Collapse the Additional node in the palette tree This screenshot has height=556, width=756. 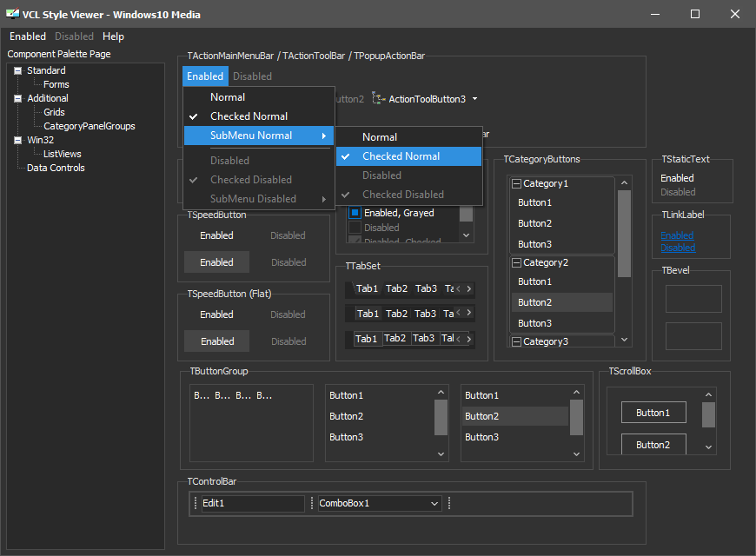[18, 98]
